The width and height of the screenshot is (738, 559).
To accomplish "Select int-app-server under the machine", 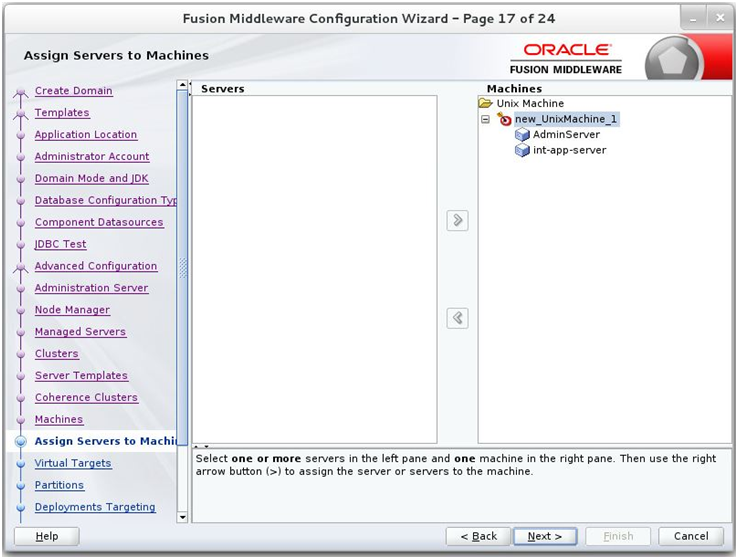I will (x=570, y=150).
